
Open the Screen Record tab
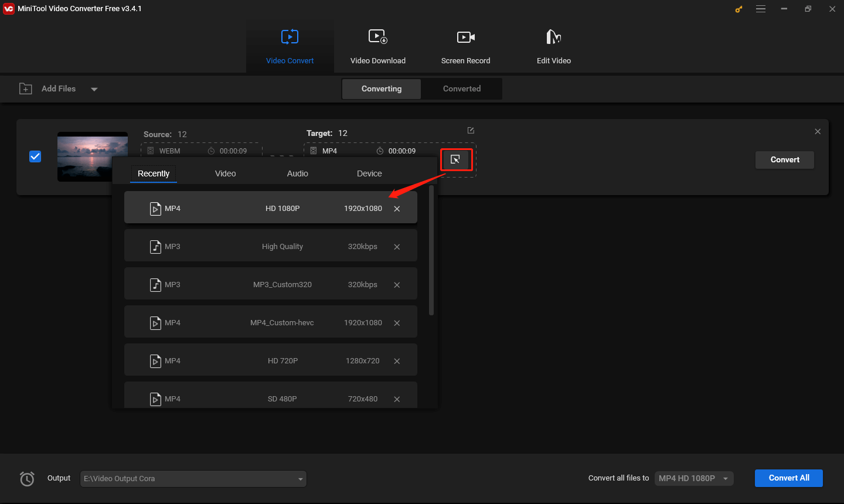click(x=465, y=46)
